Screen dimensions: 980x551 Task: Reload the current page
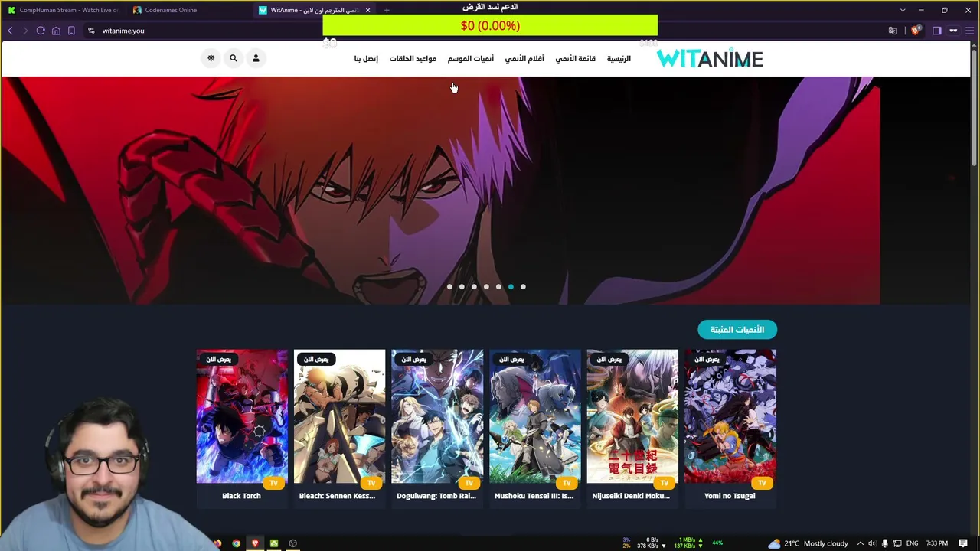(x=41, y=31)
